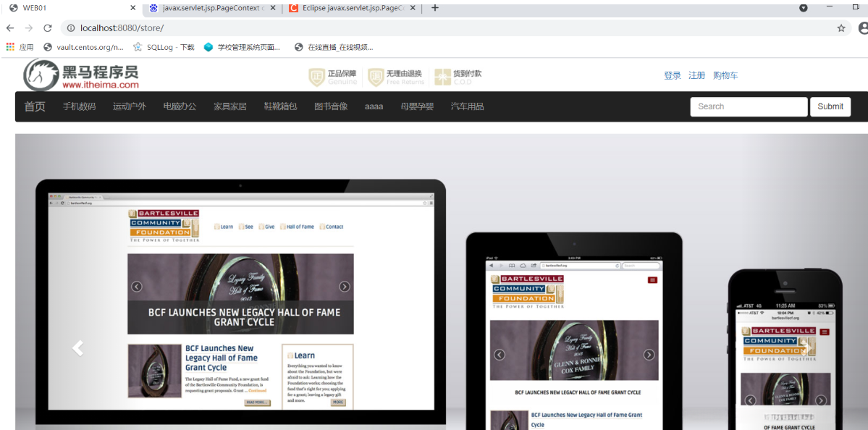Click the 货到付款 C.O.D gift icon
868x430 pixels.
(442, 77)
